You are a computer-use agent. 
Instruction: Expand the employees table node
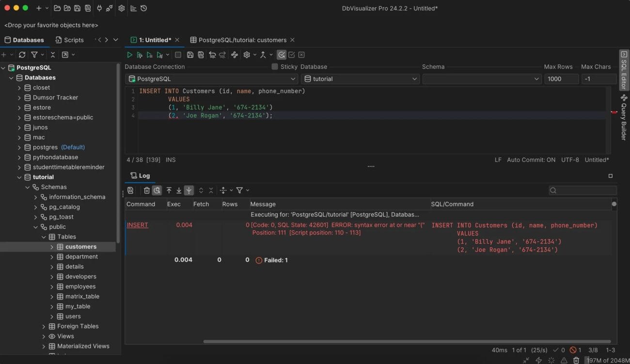coord(52,286)
